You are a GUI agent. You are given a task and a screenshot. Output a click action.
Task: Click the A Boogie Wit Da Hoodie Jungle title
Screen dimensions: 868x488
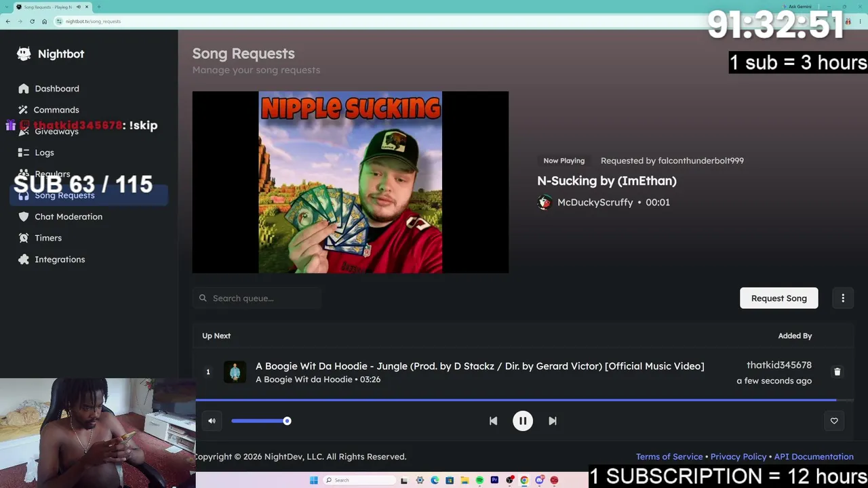(x=480, y=366)
